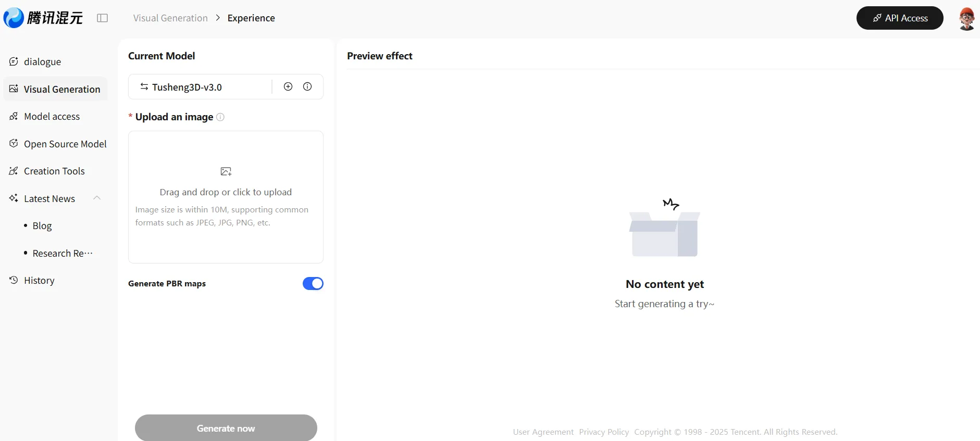The height and width of the screenshot is (441, 980).
Task: Click the upload image help icon
Action: coord(220,117)
